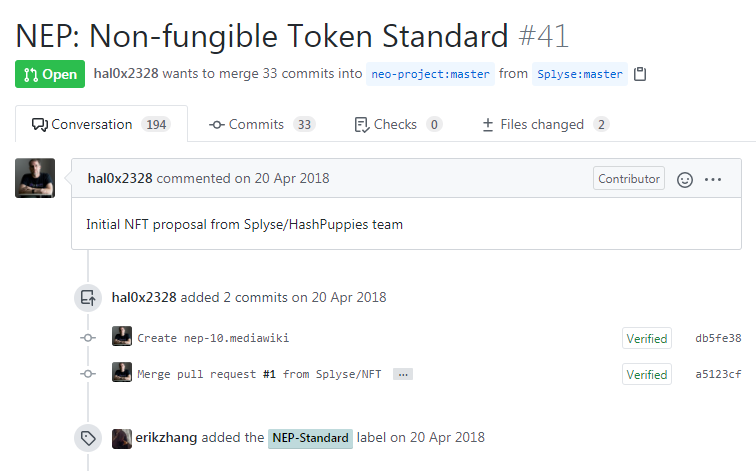Expand the hidden commit message ellipsis
756x471 pixels.
click(x=403, y=374)
